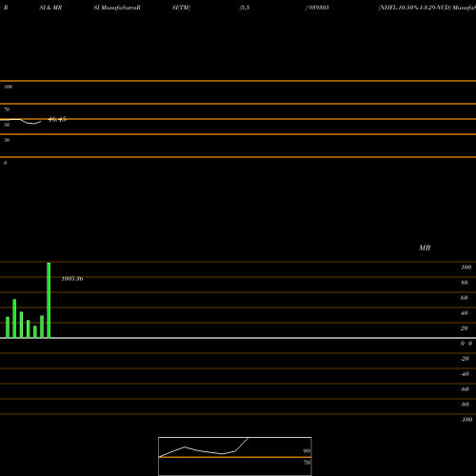Click MR axis label 60
The image size is (476, 476).
pos(465,298)
